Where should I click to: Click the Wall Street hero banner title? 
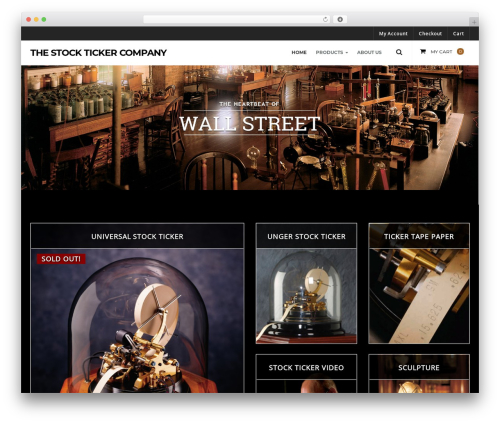(250, 124)
